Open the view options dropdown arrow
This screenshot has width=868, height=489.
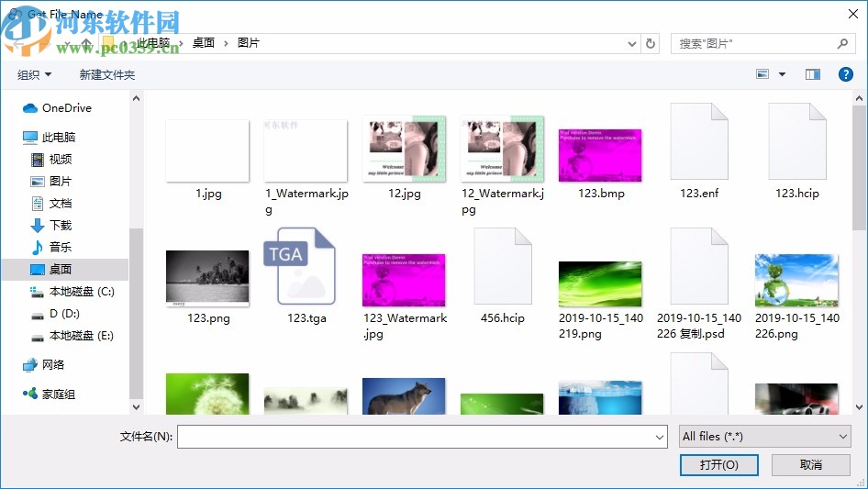click(782, 74)
